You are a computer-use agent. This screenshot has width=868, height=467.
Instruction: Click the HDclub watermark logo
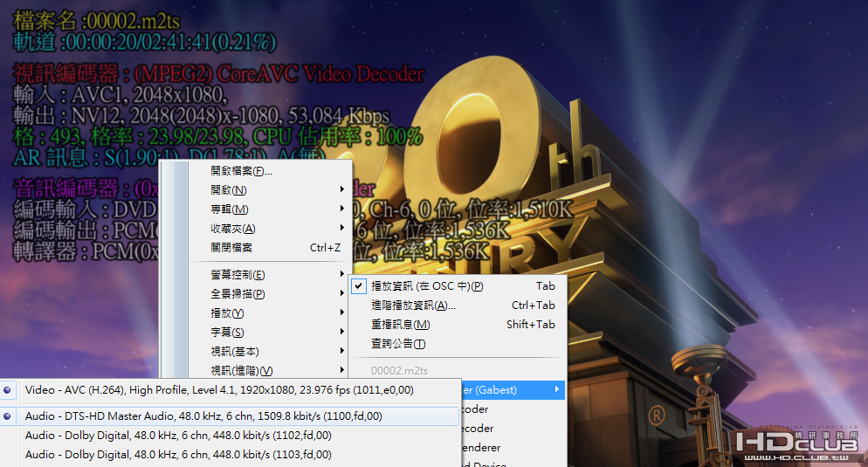point(797,443)
